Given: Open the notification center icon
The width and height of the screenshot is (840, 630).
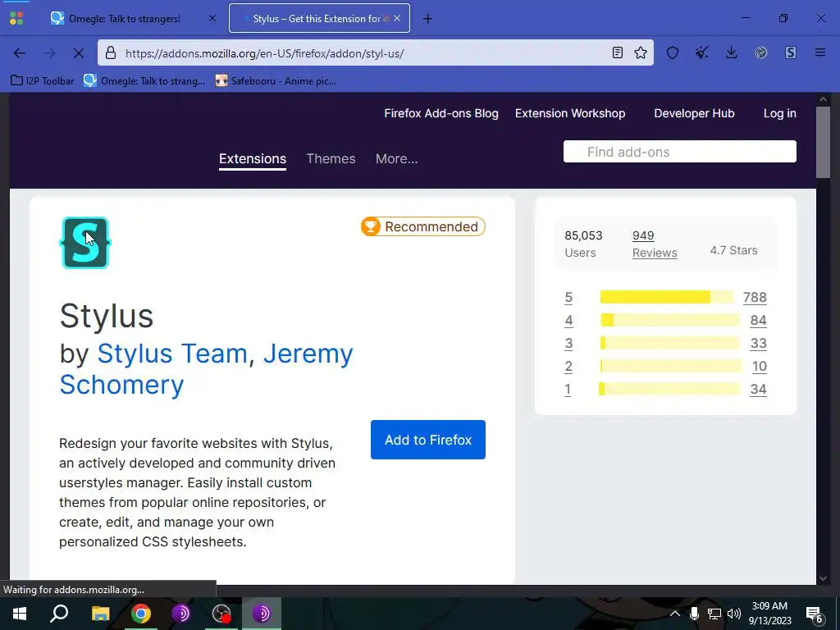Looking at the screenshot, I should coord(815,614).
